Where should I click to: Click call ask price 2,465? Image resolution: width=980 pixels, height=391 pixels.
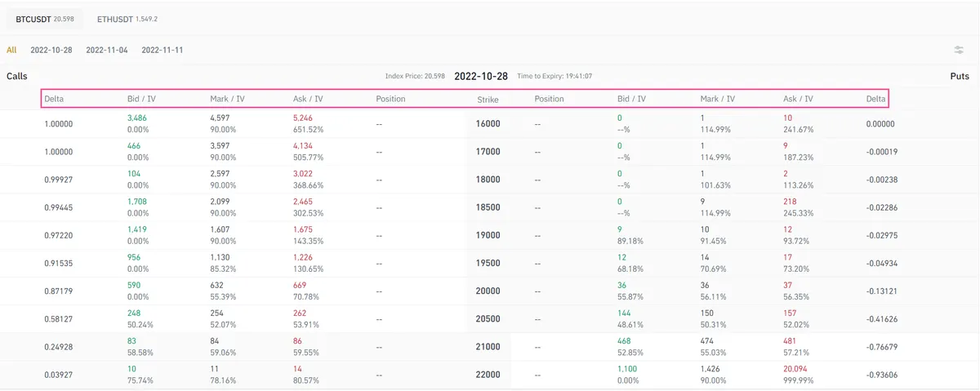pyautogui.click(x=303, y=202)
